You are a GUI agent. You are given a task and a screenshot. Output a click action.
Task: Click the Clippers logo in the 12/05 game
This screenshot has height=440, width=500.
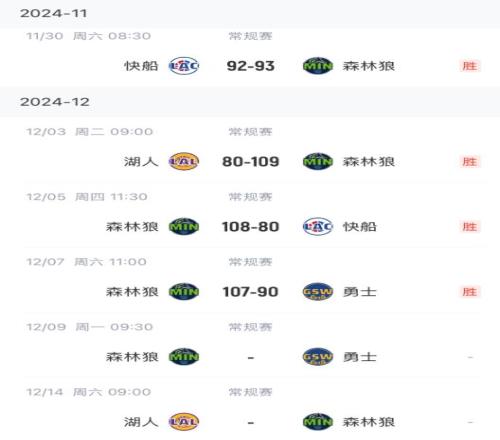(x=318, y=227)
